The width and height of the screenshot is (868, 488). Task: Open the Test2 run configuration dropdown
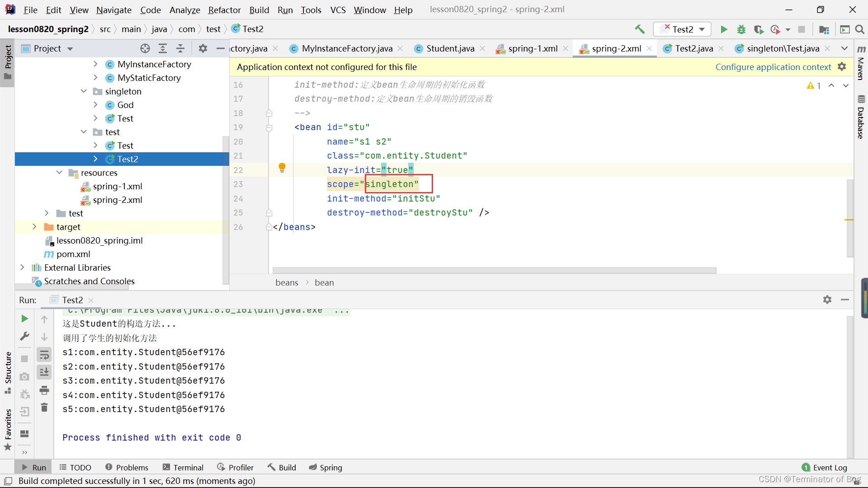point(682,29)
